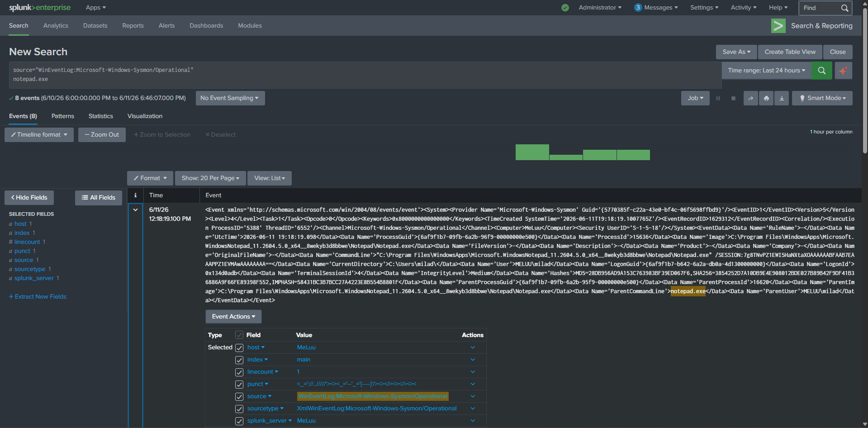Select the first green timeline bar
This screenshot has height=428, width=868.
click(x=532, y=152)
